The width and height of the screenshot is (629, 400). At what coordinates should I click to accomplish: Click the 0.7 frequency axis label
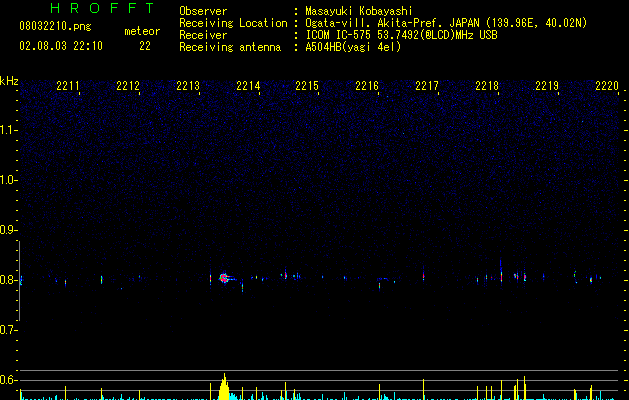[8, 330]
